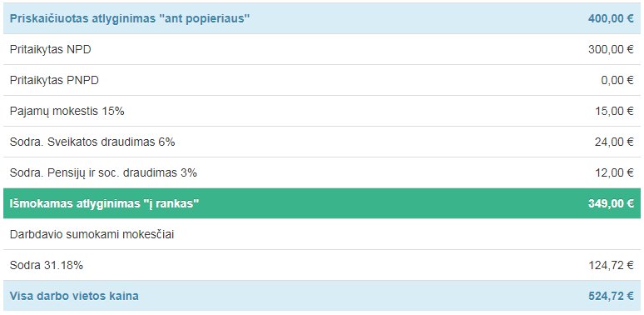Screen dimensions: 644x315
Task: Click the Visa darbo vietos kaina row
Action: click(322, 296)
